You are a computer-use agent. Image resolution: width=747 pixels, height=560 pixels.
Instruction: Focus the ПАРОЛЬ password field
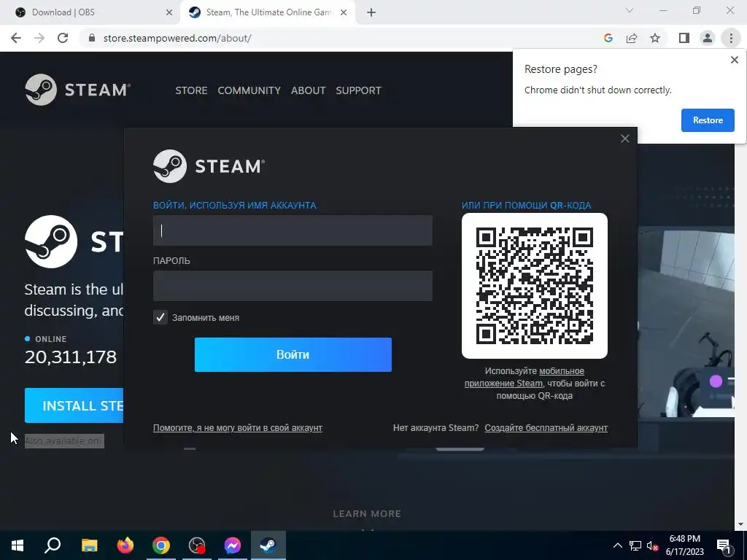tap(293, 286)
